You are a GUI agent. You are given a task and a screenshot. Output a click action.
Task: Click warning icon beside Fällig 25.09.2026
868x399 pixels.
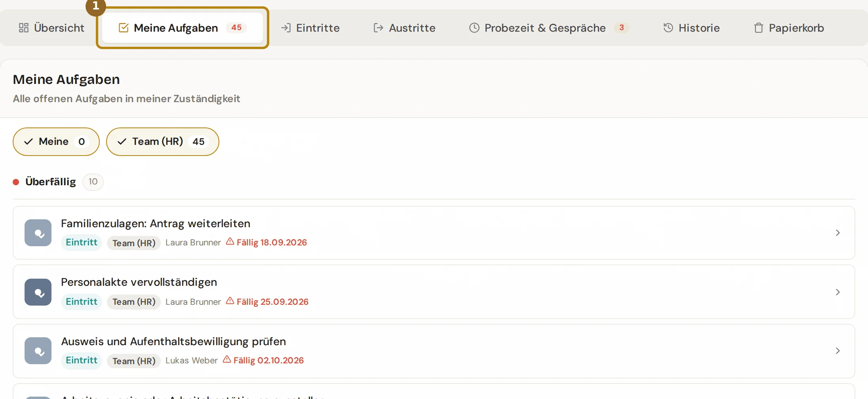point(230,301)
